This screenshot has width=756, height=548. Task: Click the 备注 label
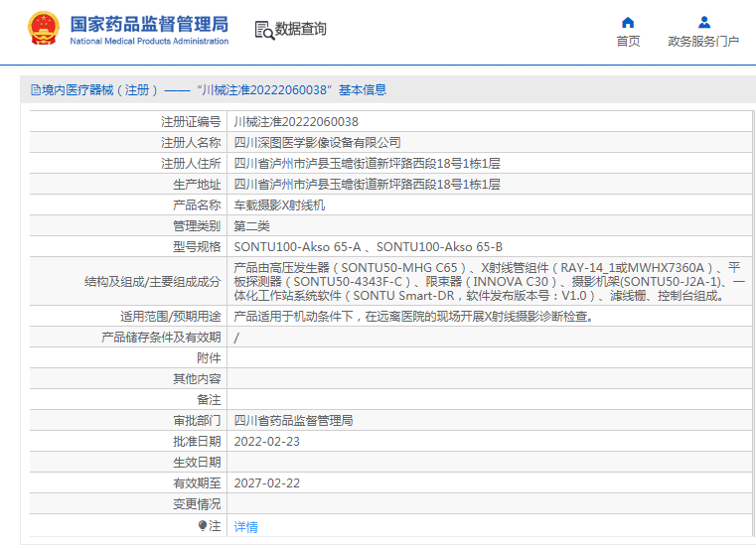(209, 399)
